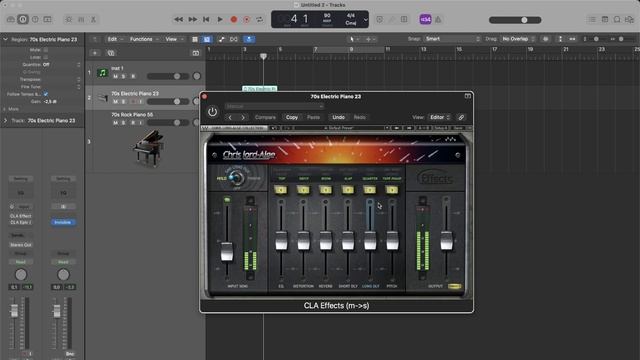Screen dimensions: 640x360
Task: Open the pointer tool selector
Action: [353, 39]
